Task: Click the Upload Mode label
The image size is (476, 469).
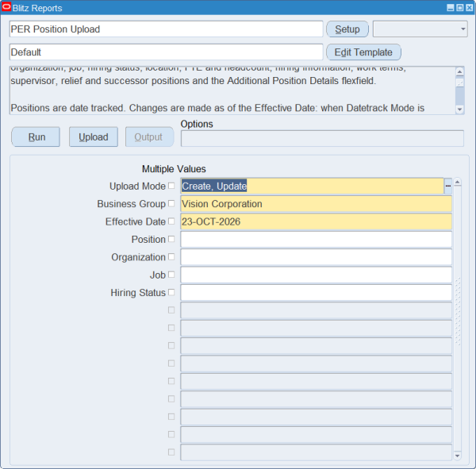Action: point(137,186)
